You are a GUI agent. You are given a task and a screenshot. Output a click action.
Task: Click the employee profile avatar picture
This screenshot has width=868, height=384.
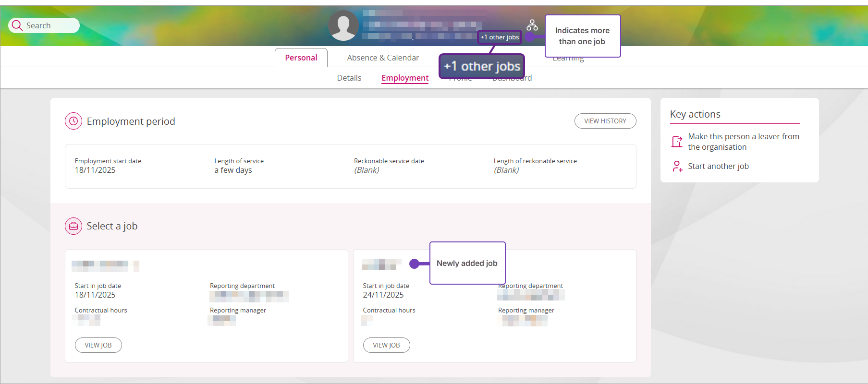(343, 26)
